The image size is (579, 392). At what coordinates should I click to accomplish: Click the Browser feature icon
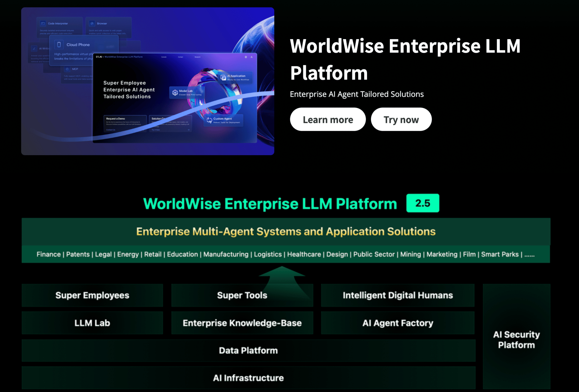92,23
